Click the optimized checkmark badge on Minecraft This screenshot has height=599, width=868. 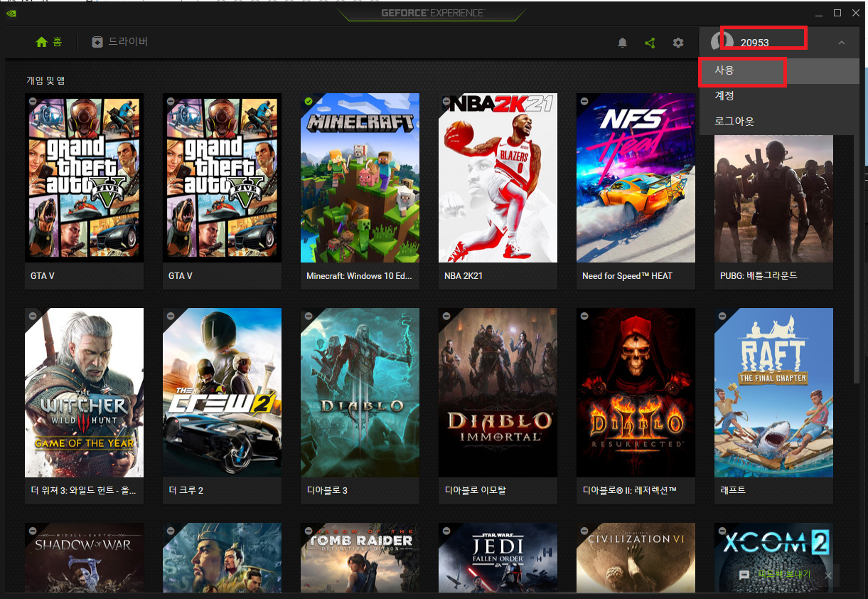[309, 102]
